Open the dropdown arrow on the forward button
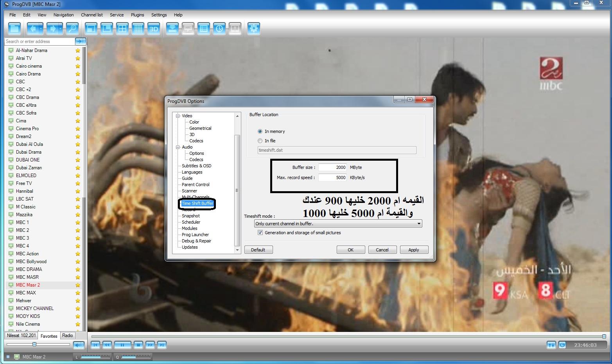This screenshot has width=612, height=364. (x=60, y=29)
